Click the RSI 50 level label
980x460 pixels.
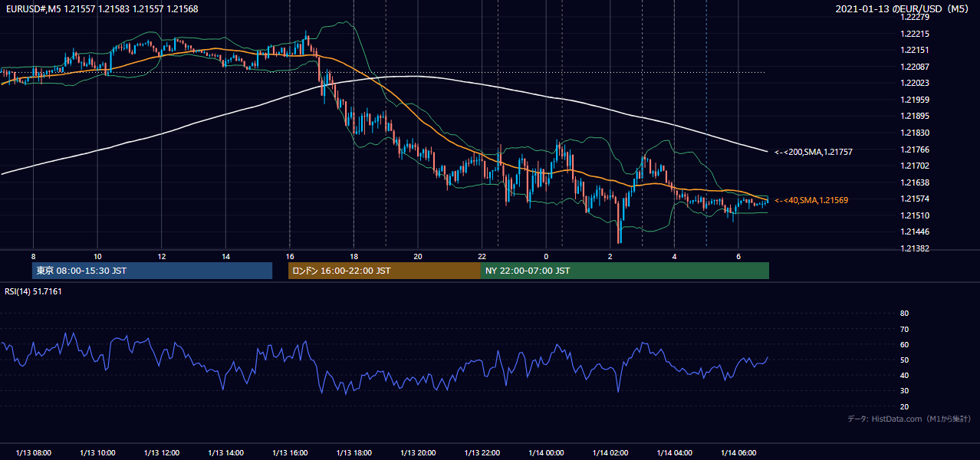pyautogui.click(x=904, y=360)
